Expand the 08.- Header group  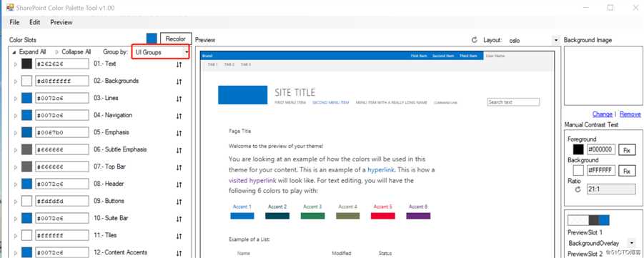(16, 184)
